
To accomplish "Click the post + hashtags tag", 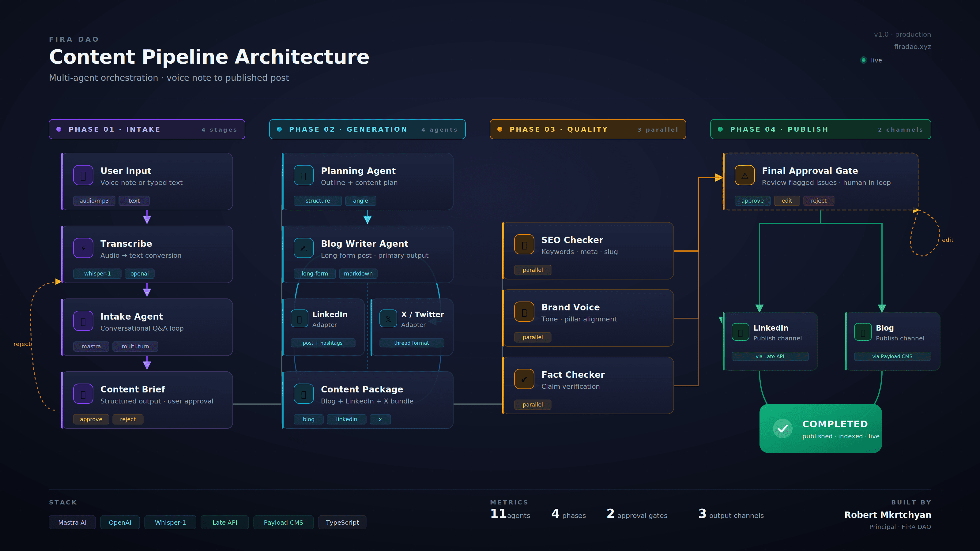I will point(322,343).
